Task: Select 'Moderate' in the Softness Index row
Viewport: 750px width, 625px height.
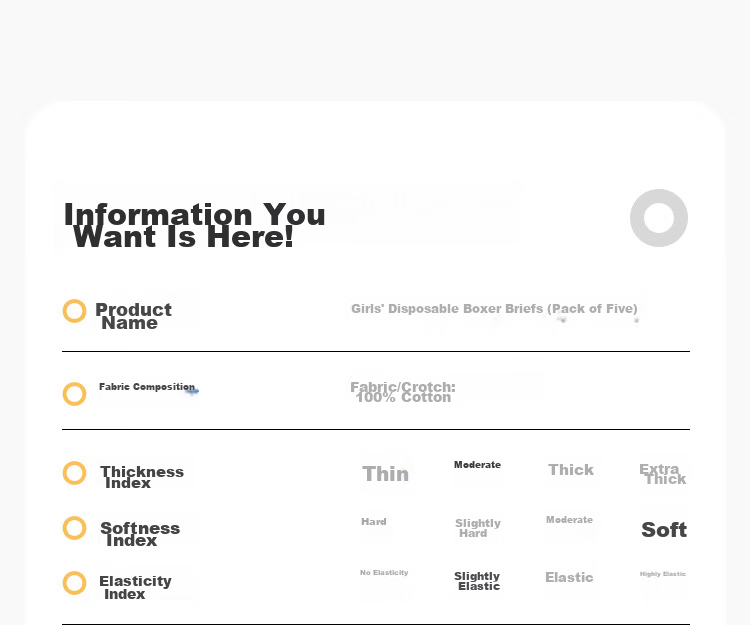Action: 569,520
